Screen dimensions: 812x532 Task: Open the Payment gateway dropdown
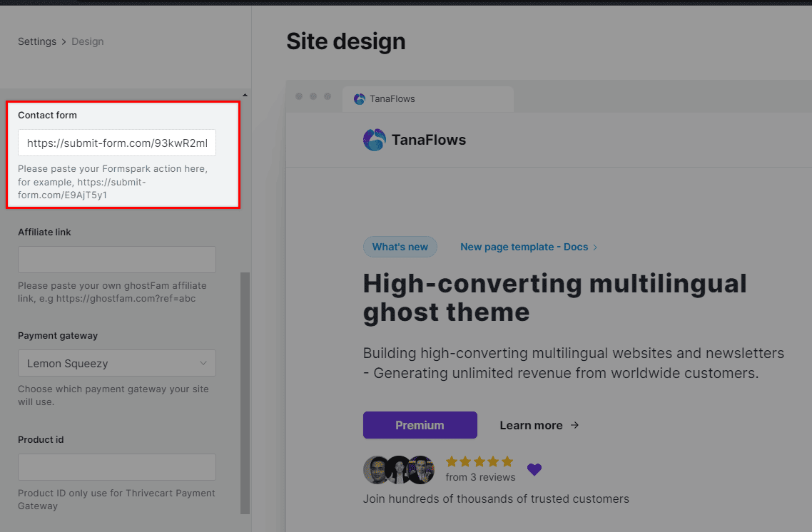pyautogui.click(x=116, y=363)
